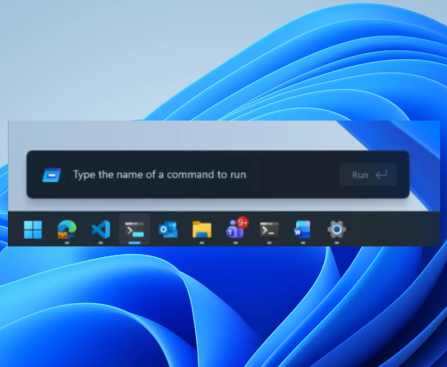Open File Explorer from taskbar
The height and width of the screenshot is (367, 447).
202,230
